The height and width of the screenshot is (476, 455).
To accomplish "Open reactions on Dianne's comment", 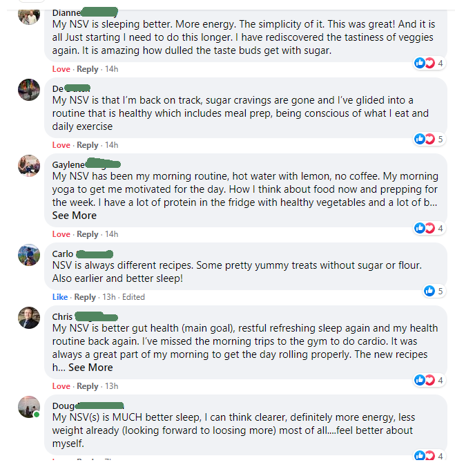I will coord(429,63).
